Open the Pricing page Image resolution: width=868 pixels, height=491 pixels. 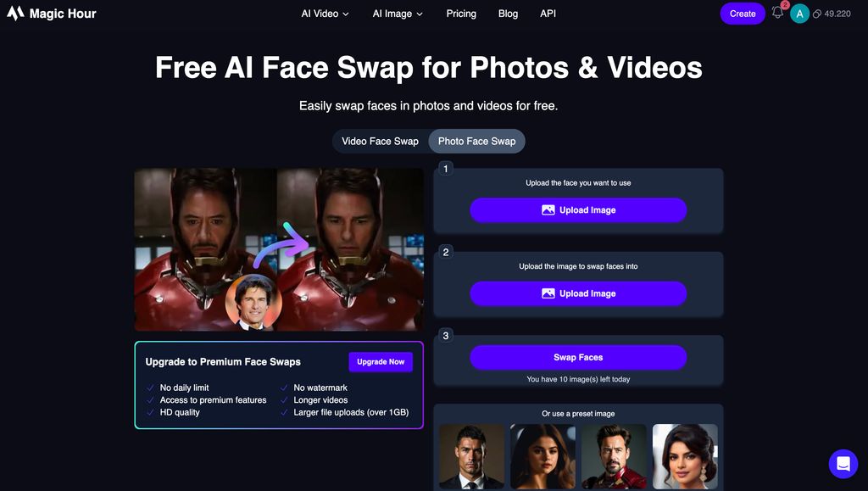[461, 14]
